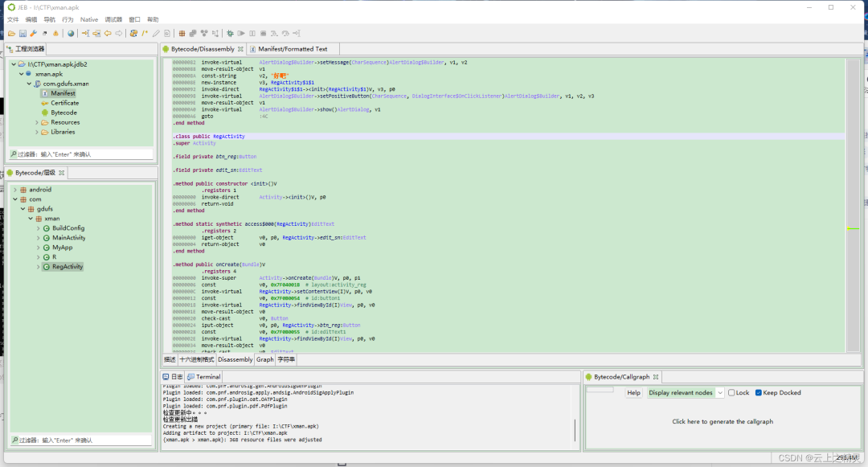This screenshot has height=467, width=868.
Task: Click the yellow warning triangle toolbar icon
Action: tap(55, 33)
